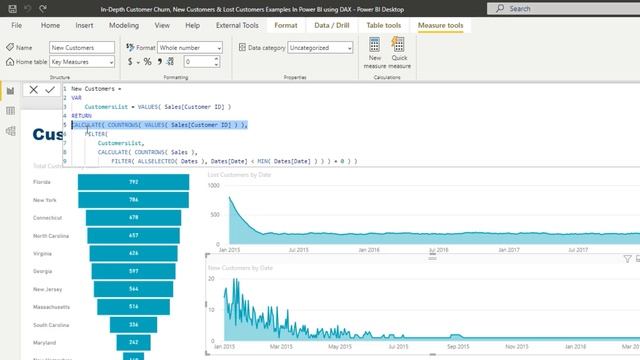Click the Georgia bar in funnel
Screen dimensions: 640x360
tap(133, 271)
